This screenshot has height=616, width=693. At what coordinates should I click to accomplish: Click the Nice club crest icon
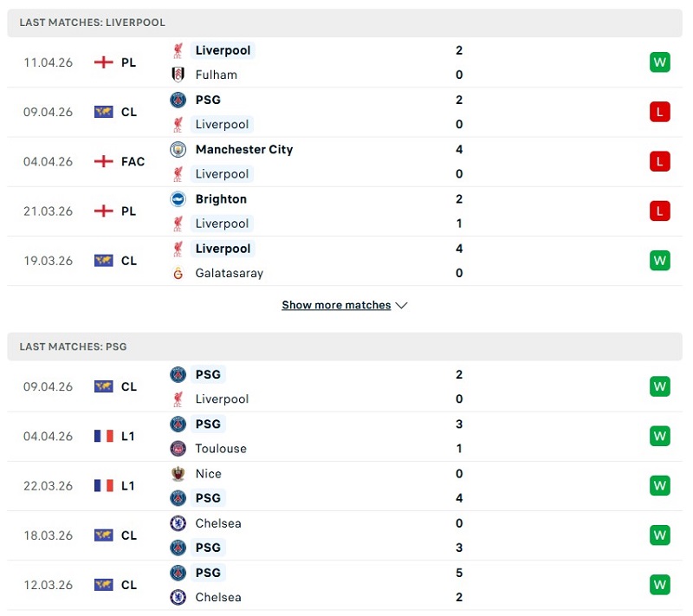[x=178, y=474]
